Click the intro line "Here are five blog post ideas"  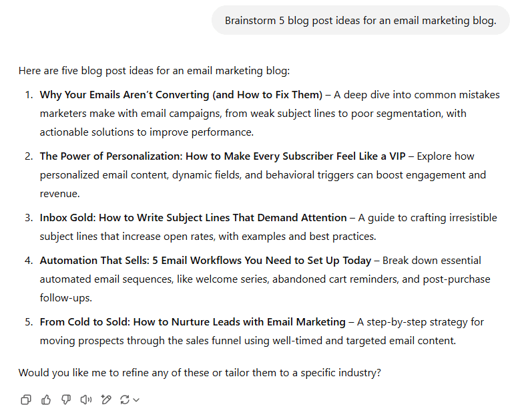(x=154, y=71)
